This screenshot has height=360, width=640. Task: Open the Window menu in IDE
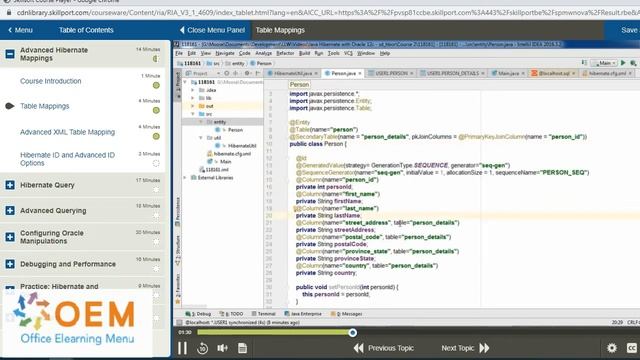coord(366,53)
